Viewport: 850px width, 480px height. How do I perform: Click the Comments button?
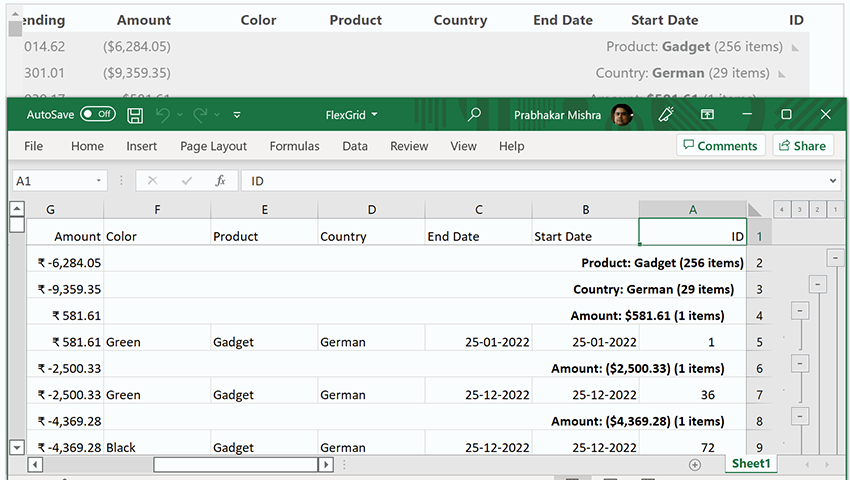tap(720, 146)
